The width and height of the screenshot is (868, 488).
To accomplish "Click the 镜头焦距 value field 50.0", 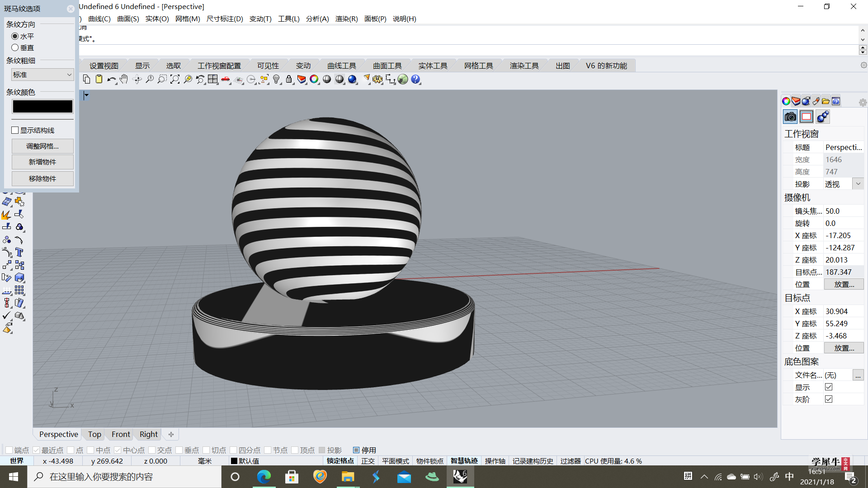I will (x=843, y=211).
